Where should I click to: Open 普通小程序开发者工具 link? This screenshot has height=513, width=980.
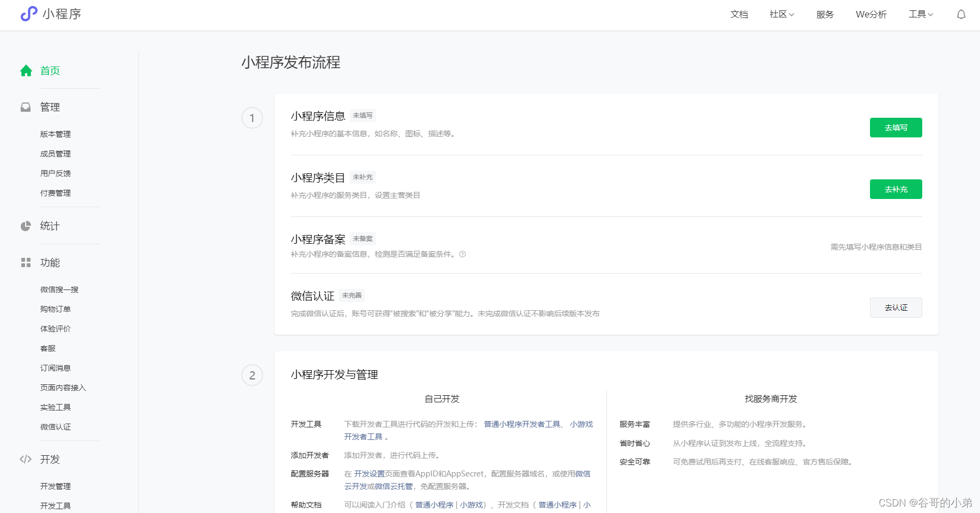522,424
